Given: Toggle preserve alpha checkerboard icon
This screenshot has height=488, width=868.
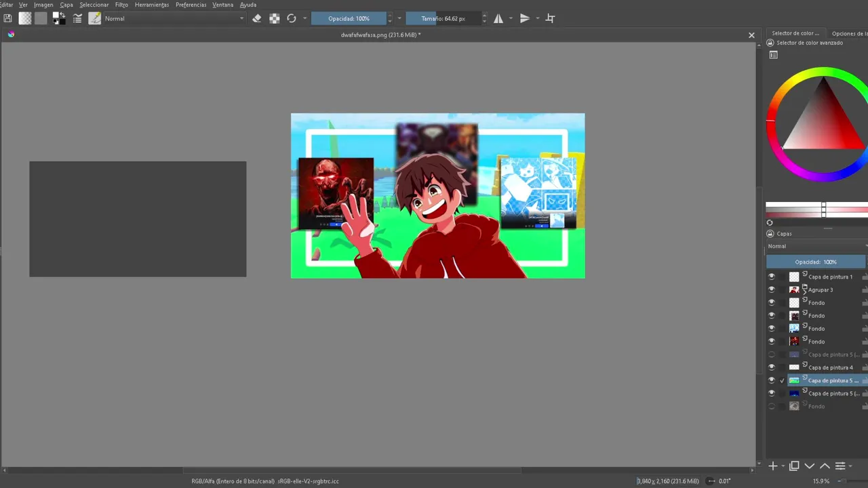Looking at the screenshot, I should coord(275,18).
